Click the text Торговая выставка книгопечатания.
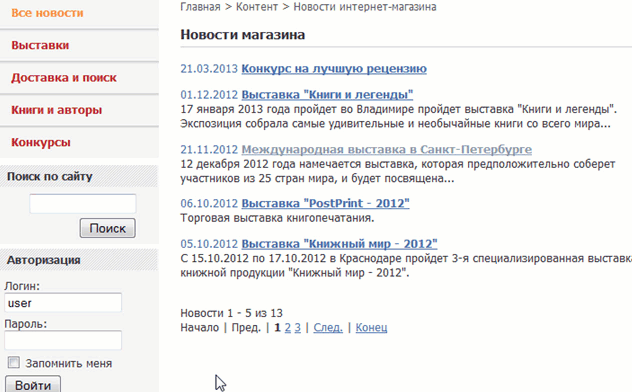Image resolution: width=632 pixels, height=392 pixels. 277,218
